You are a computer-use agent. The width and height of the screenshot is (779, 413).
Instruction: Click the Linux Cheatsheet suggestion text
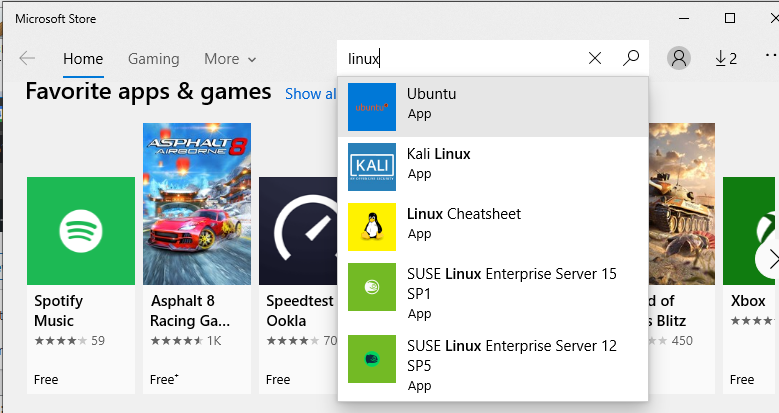click(464, 214)
